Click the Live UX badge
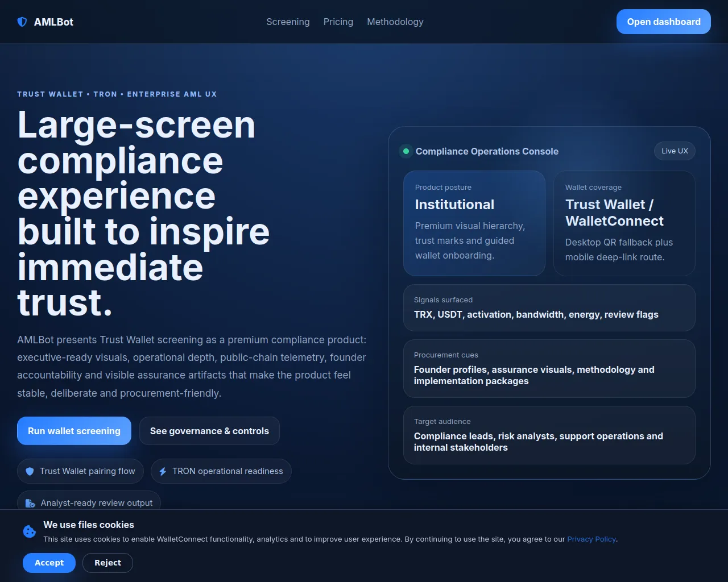This screenshot has width=728, height=582. 675,151
